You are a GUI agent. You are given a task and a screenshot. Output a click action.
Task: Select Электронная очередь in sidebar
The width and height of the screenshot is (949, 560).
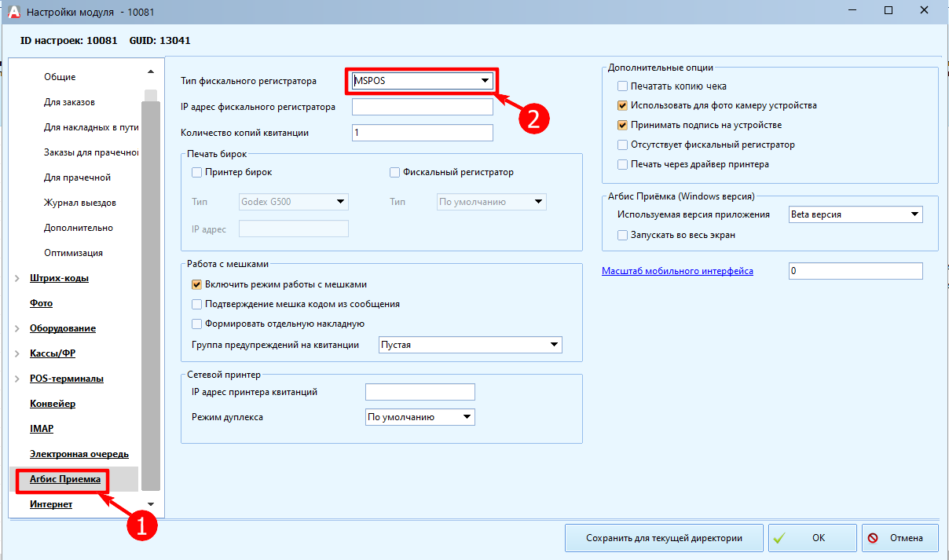click(79, 454)
